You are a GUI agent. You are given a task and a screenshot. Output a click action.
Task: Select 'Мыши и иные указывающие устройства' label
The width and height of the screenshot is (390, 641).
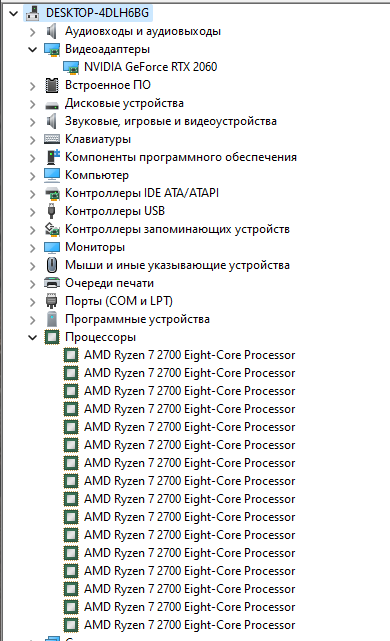[x=177, y=265]
